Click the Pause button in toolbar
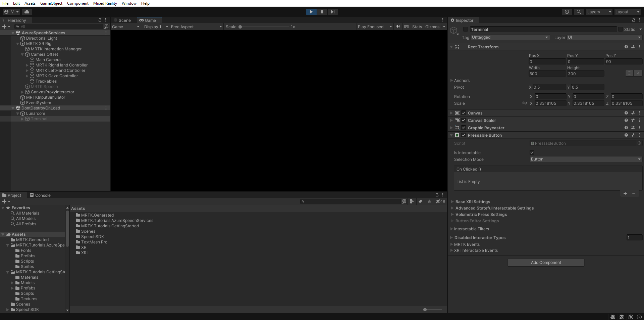Screen dimensions: 644x320 pos(322,12)
